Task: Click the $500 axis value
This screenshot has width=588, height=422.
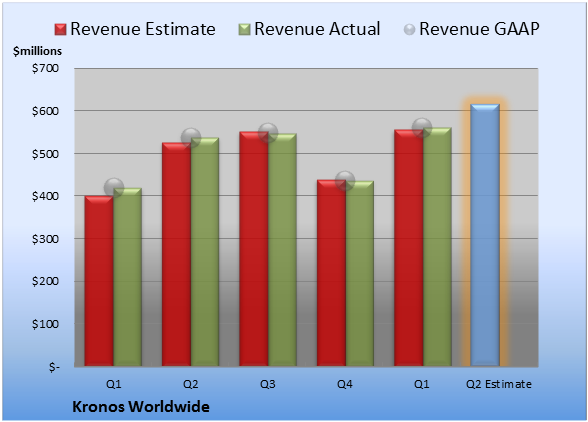Action: click(x=45, y=154)
